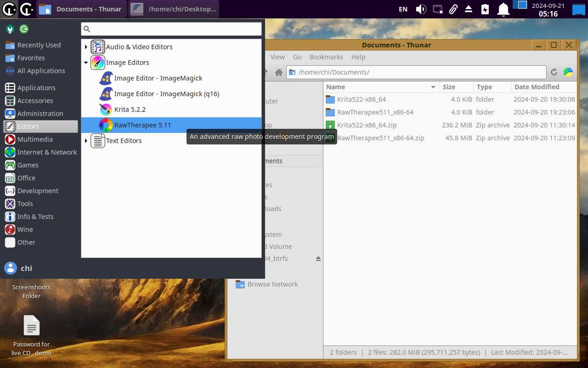The height and width of the screenshot is (368, 588).
Task: Go to home folder in Thunar
Action: coord(278,72)
